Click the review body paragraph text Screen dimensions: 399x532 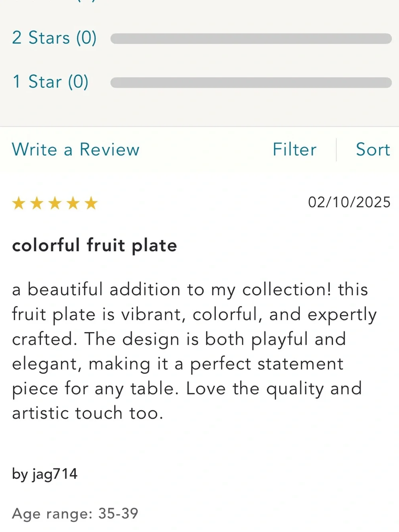coord(194,351)
